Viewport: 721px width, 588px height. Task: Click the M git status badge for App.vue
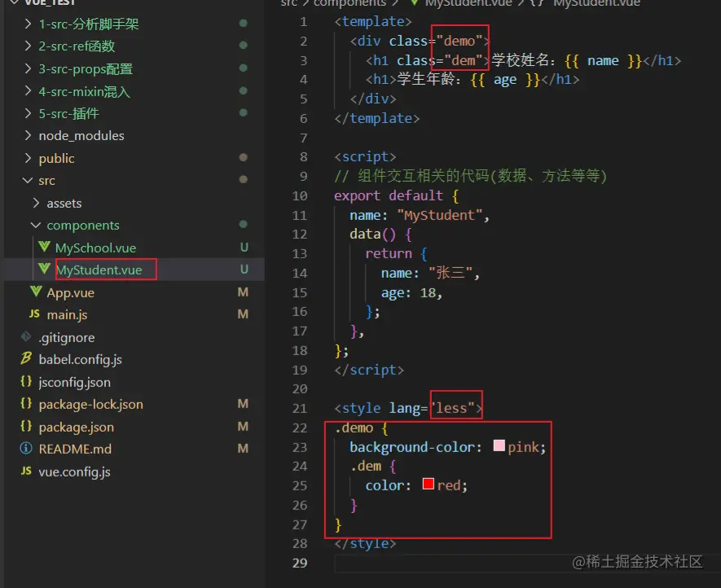pyautogui.click(x=244, y=292)
